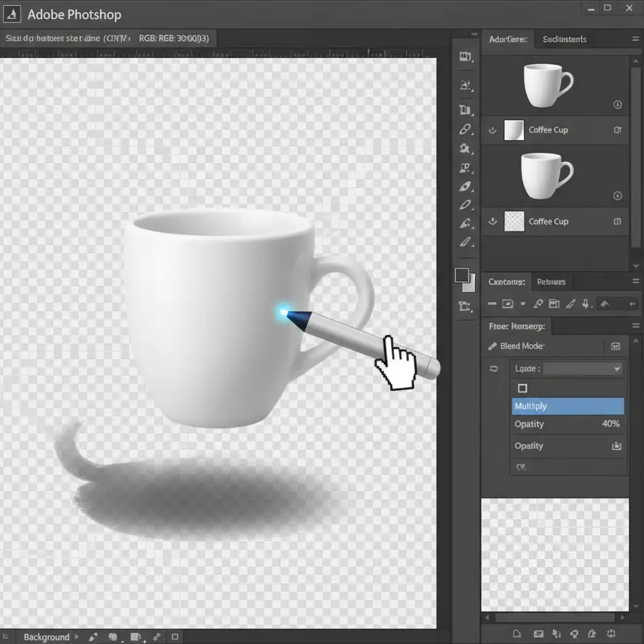The image size is (644, 644).
Task: Click the foreground color swatch in the toolbar
Action: (462, 275)
